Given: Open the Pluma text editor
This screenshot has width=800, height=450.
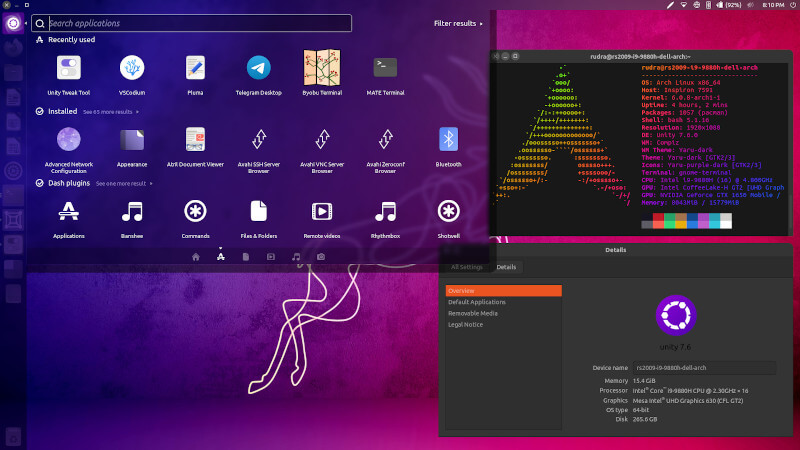Looking at the screenshot, I should click(195, 74).
